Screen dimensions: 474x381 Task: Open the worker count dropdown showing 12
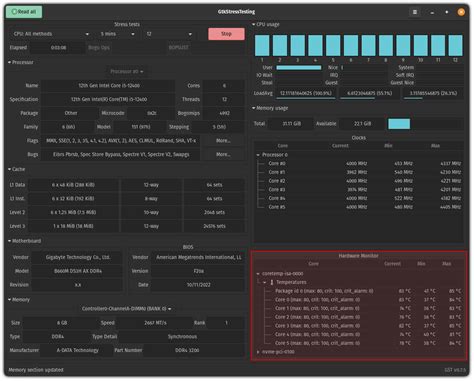point(169,34)
